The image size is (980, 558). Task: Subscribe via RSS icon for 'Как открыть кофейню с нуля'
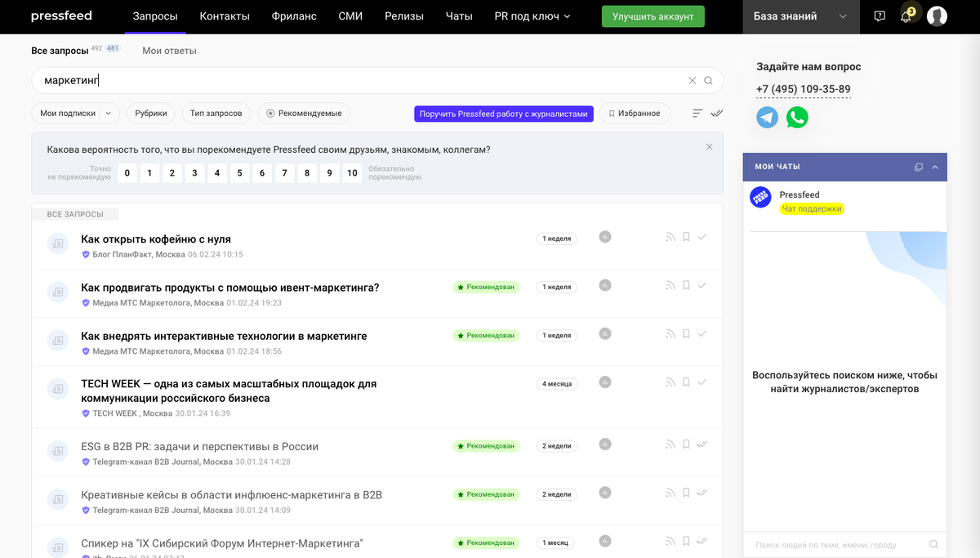click(670, 238)
